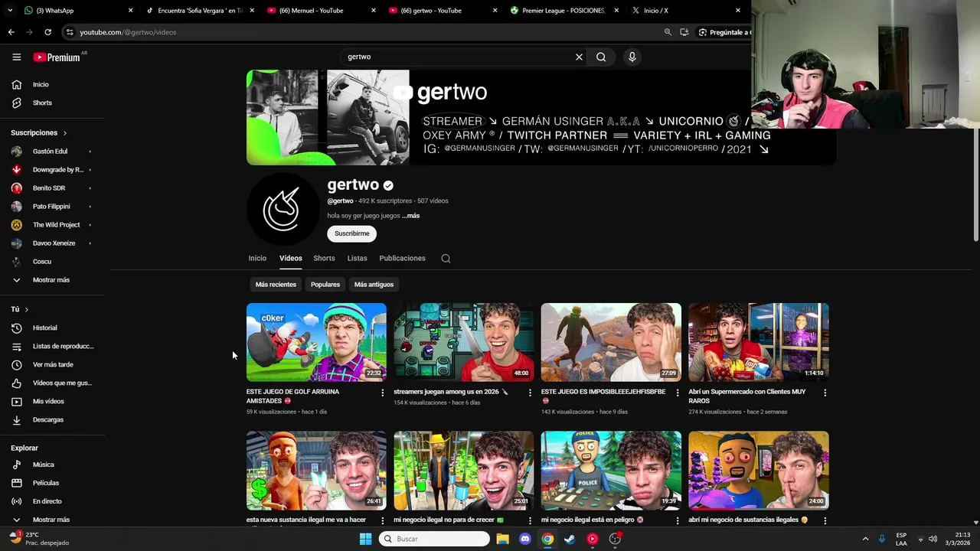Open the Publicaciones channel tab
This screenshot has height=551, width=980.
(402, 258)
